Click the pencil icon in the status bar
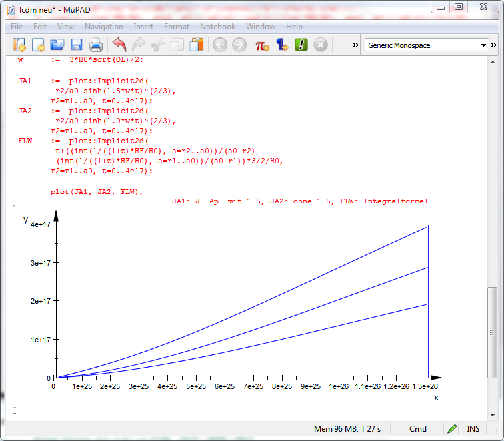 452,429
